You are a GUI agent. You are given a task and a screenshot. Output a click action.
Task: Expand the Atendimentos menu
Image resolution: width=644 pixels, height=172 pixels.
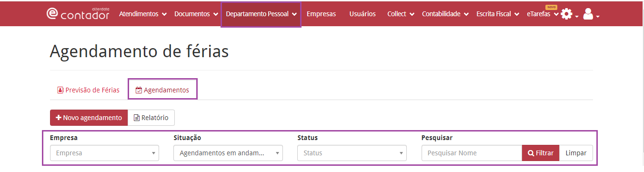(x=143, y=14)
